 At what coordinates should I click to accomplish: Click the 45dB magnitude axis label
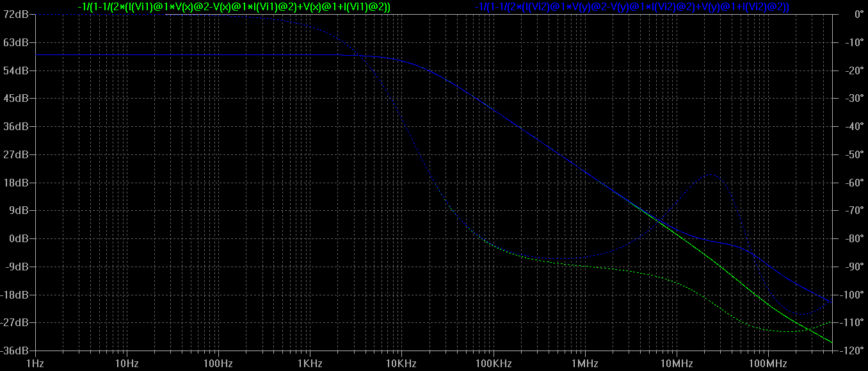(x=15, y=98)
